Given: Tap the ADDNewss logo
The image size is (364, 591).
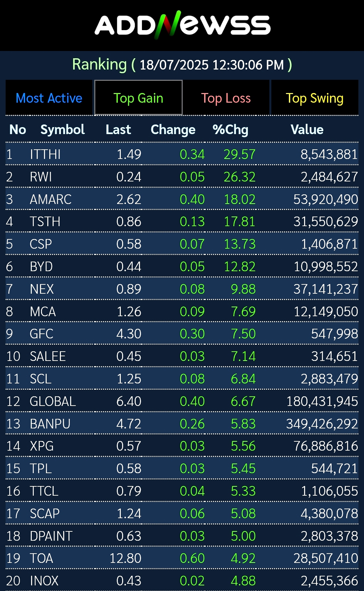Looking at the screenshot, I should 182,25.
